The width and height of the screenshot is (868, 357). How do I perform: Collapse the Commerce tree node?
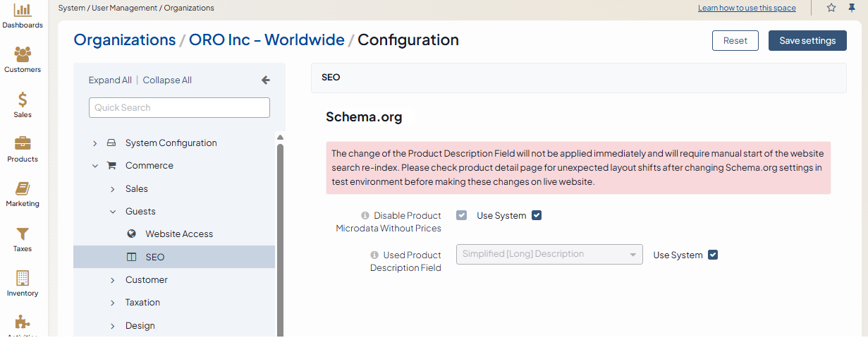(95, 166)
